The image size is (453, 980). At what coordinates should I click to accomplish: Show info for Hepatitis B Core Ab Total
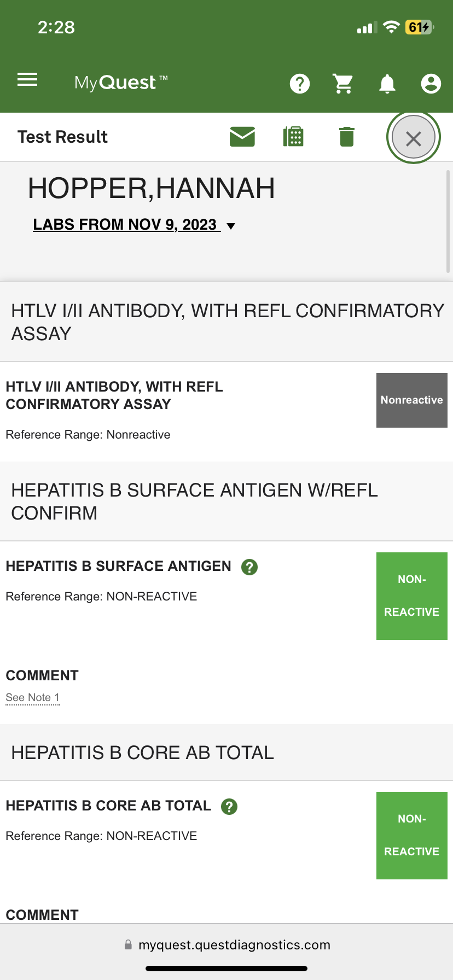tap(229, 807)
